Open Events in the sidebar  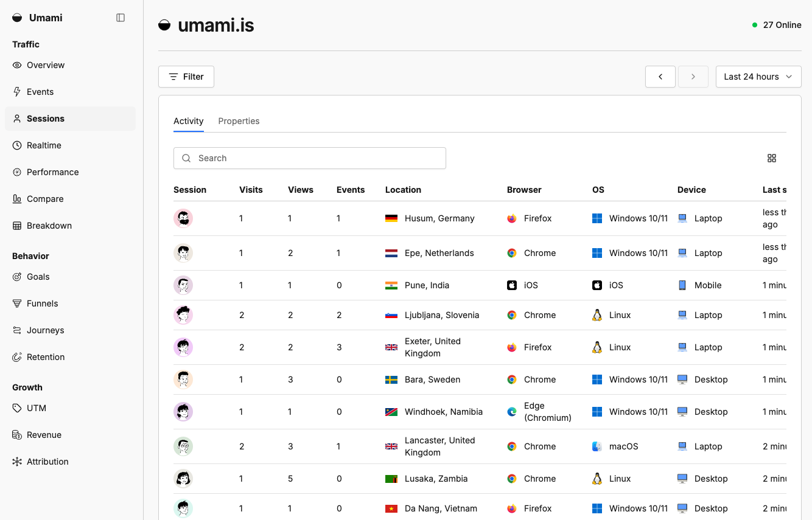tap(70, 92)
